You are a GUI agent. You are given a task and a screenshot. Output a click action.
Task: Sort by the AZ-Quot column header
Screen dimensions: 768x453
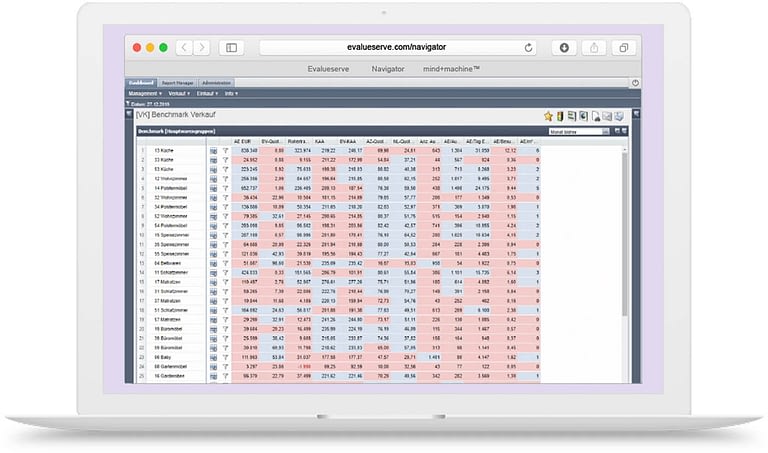376,142
